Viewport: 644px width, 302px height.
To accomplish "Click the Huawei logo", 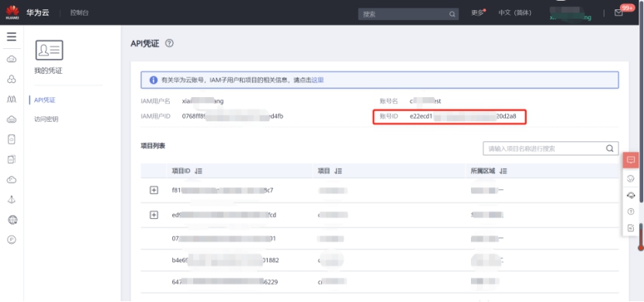I will tap(12, 12).
